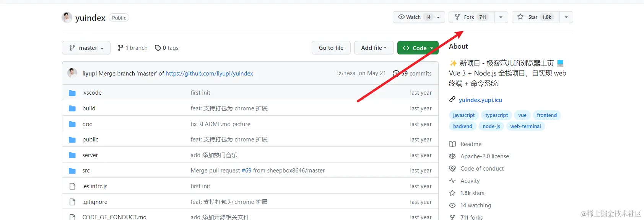Image resolution: width=644 pixels, height=220 pixels.
Task: Select the web-terminal topic tag
Action: 525,126
